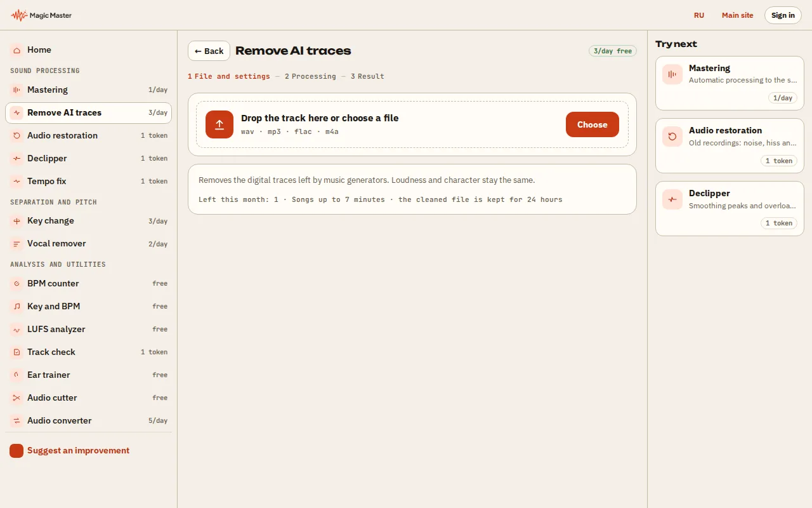Image resolution: width=812 pixels, height=508 pixels.
Task: Go back with the Back button
Action: [209, 51]
